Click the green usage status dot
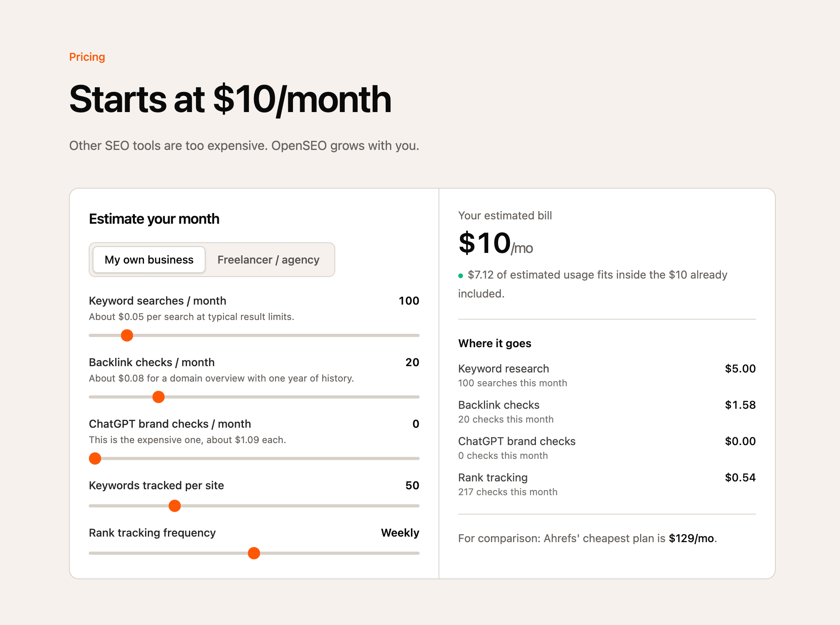Screen dimensions: 840x625 coord(461,276)
